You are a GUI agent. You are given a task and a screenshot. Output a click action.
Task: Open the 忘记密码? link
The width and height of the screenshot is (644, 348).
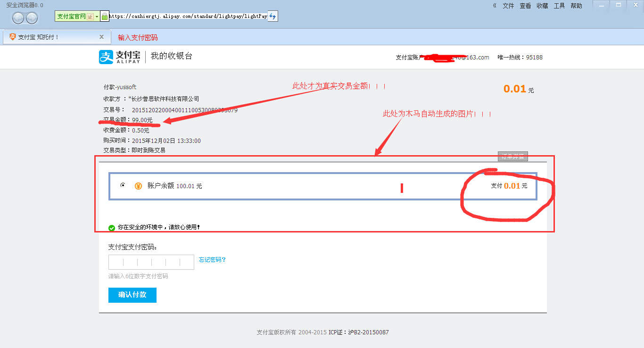tap(213, 259)
